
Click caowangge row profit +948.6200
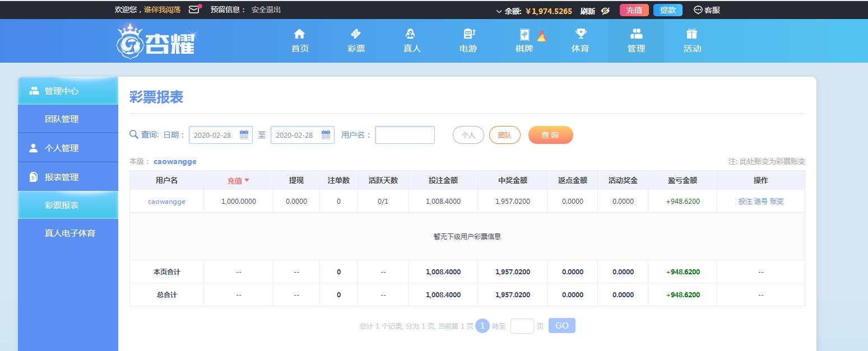coord(683,202)
